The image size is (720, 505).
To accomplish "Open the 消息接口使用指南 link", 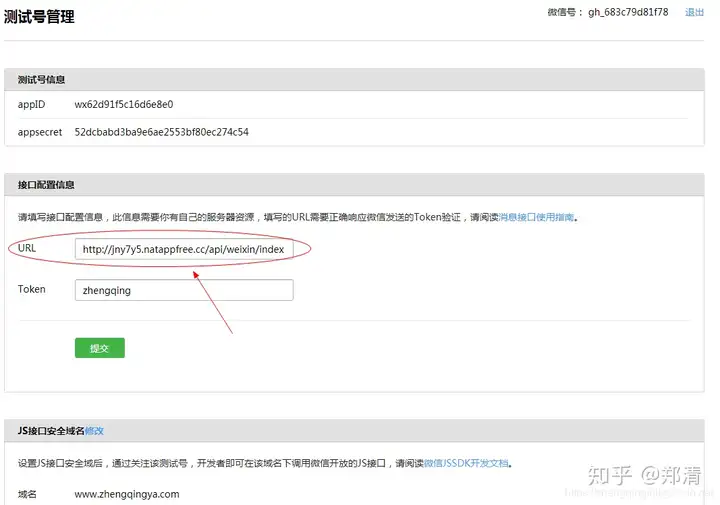I will point(536,217).
